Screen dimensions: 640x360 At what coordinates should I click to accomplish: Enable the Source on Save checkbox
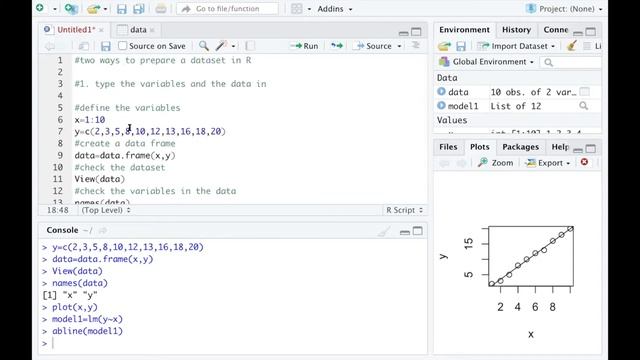point(122,46)
